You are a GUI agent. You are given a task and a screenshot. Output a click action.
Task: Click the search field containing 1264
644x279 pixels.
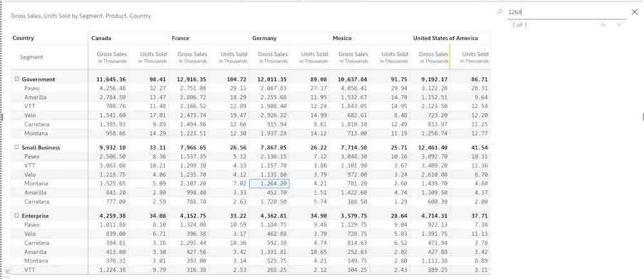[567, 12]
